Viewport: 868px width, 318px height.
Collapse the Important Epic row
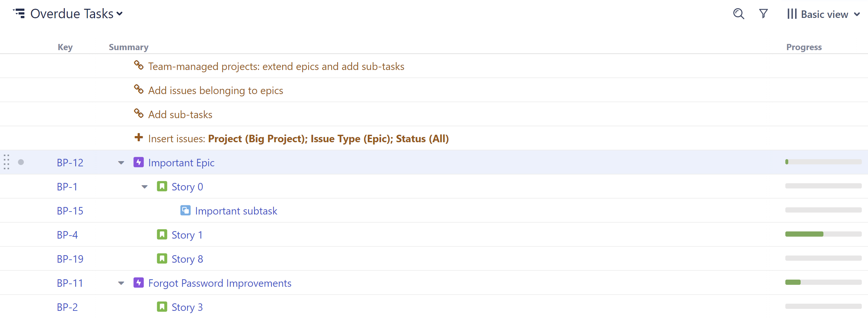[x=121, y=163]
